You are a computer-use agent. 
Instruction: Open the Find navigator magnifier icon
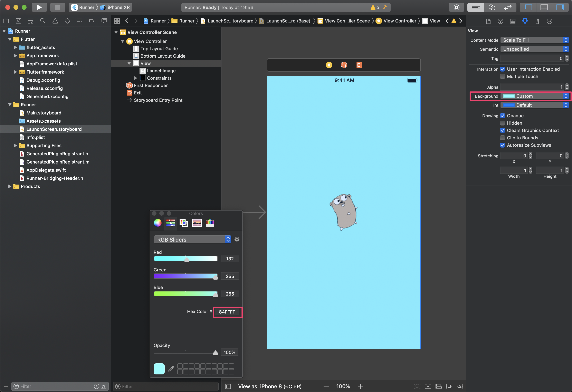[43, 21]
